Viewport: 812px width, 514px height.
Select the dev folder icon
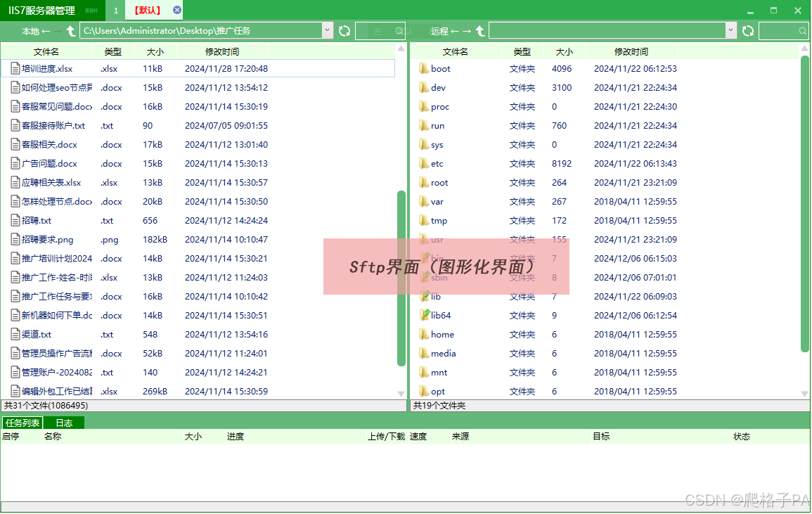coord(424,88)
